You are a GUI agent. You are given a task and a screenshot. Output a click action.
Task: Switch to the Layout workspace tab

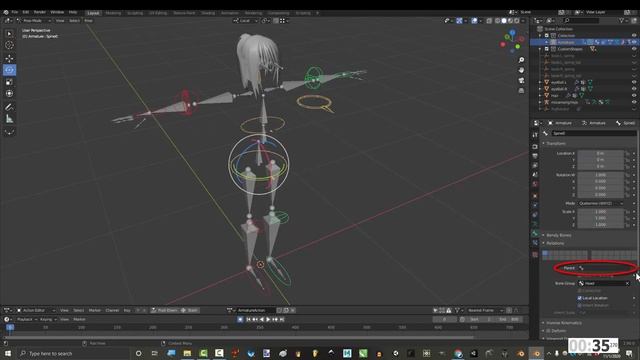coord(93,13)
